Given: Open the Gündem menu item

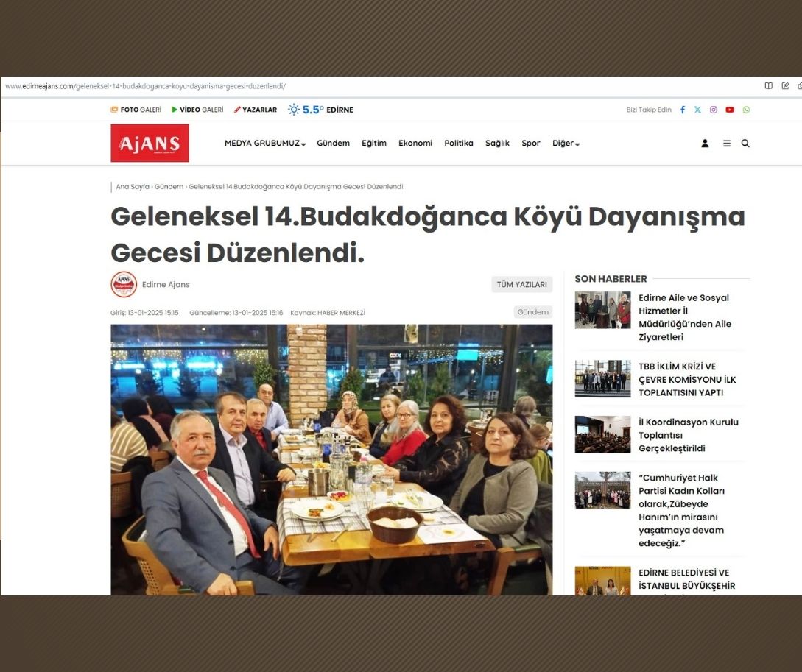Looking at the screenshot, I should tap(333, 143).
